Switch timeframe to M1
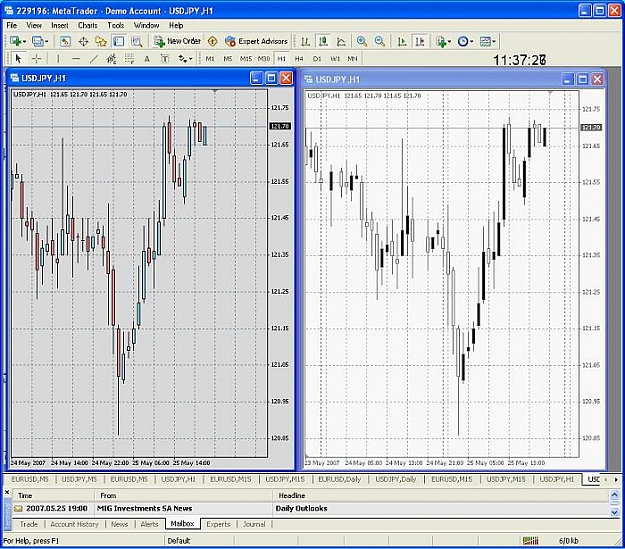Viewport: 625px width, 549px height. coord(210,59)
